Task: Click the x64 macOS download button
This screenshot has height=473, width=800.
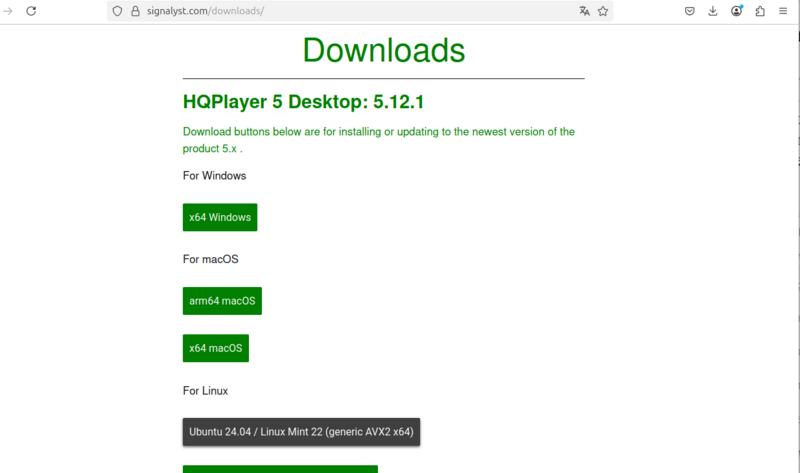Action: [216, 348]
